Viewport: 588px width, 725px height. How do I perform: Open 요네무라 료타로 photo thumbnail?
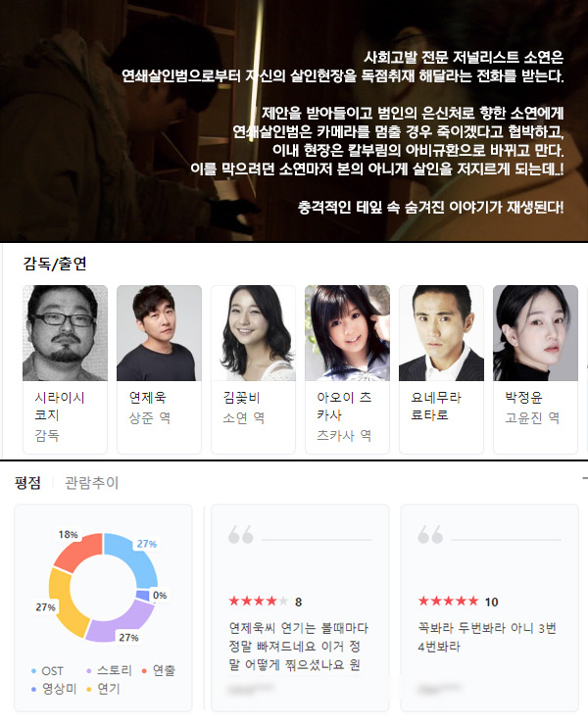pyautogui.click(x=441, y=333)
